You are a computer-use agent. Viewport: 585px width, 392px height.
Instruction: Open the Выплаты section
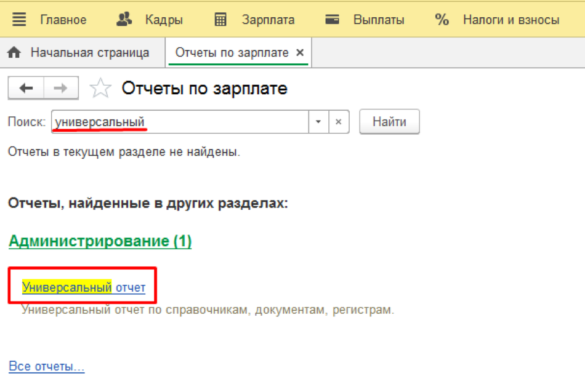click(x=379, y=20)
